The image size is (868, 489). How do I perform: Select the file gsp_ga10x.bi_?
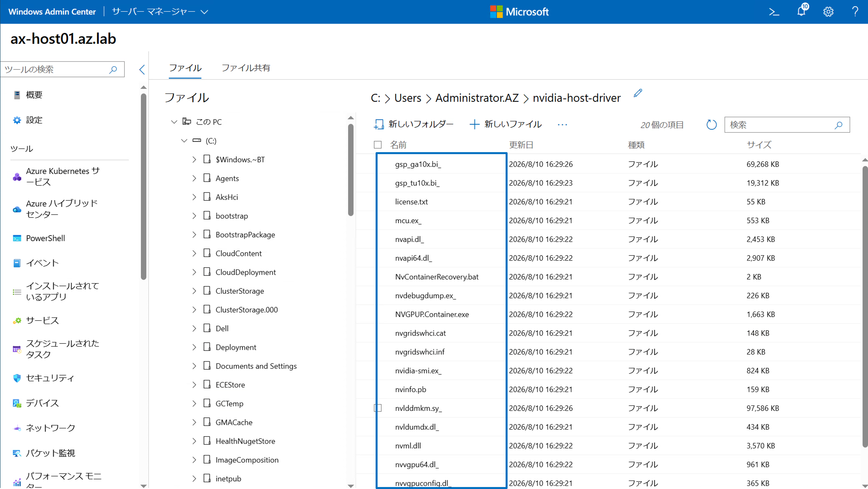[x=418, y=164]
